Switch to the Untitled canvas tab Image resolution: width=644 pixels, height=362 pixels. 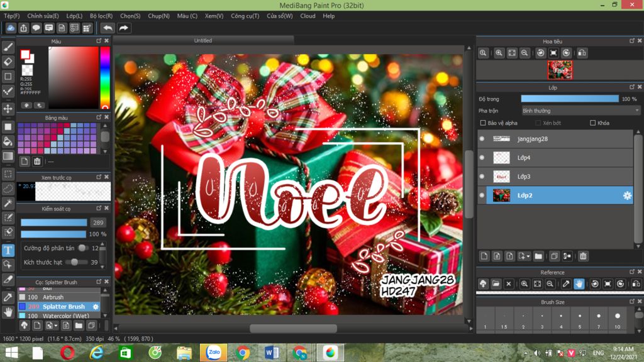click(203, 40)
